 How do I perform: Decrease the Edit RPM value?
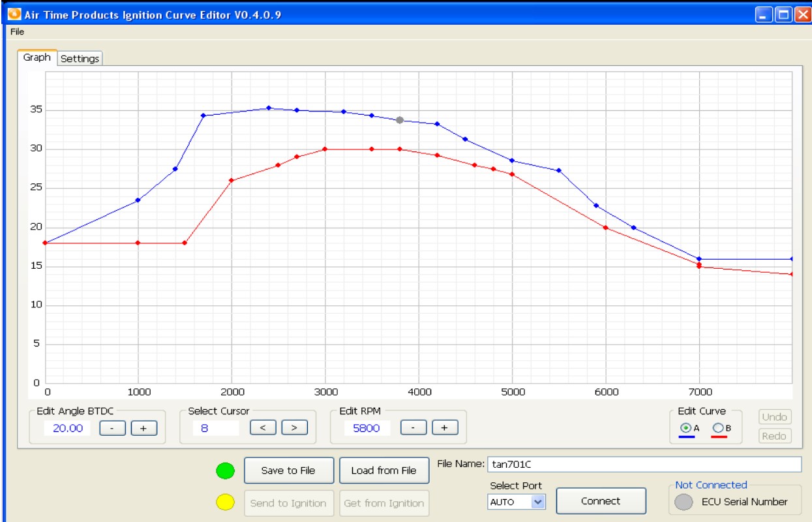414,427
